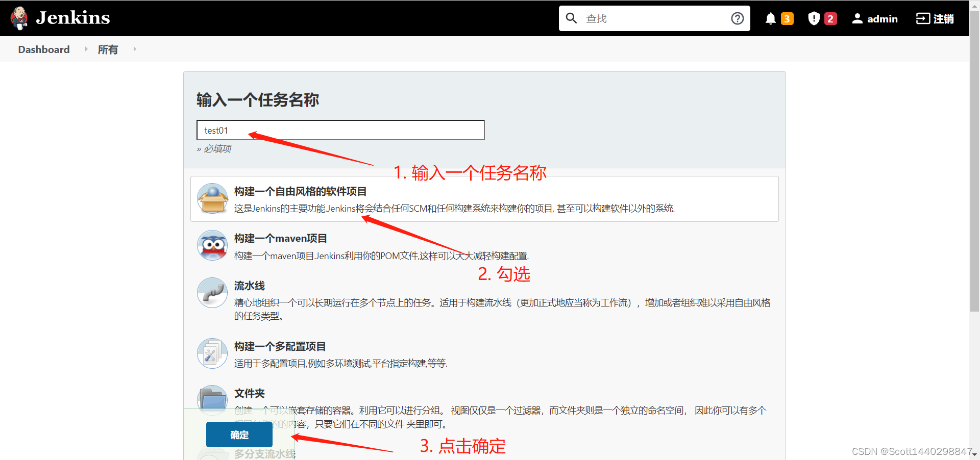Click the page vertical scrollbar
This screenshot has height=460, width=980.
pyautogui.click(x=974, y=161)
